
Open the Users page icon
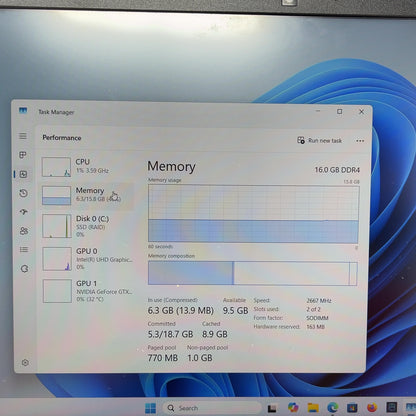24,231
